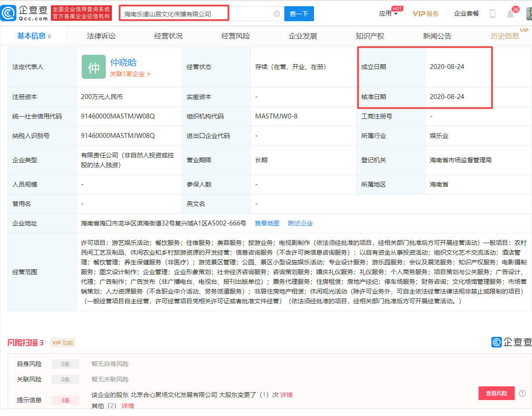
Task: Switch to the 法律诉讼 tab
Action: (x=101, y=36)
